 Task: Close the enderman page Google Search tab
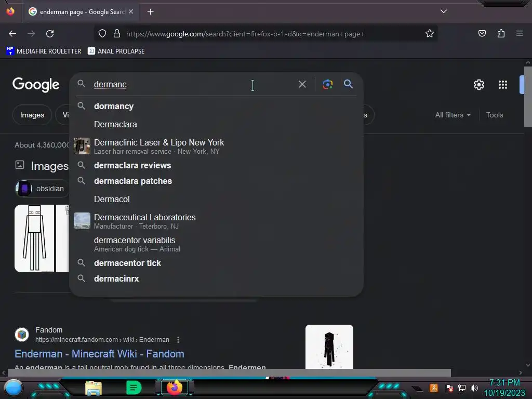131,11
